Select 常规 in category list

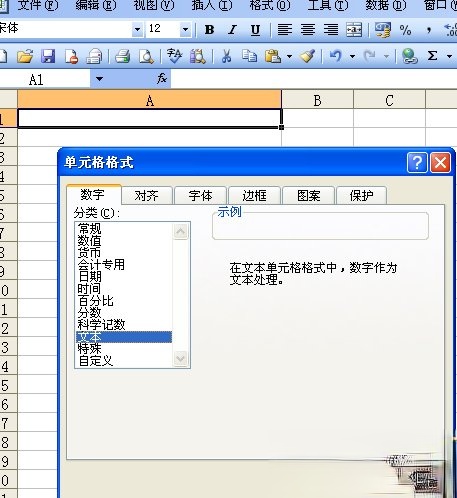click(89, 229)
